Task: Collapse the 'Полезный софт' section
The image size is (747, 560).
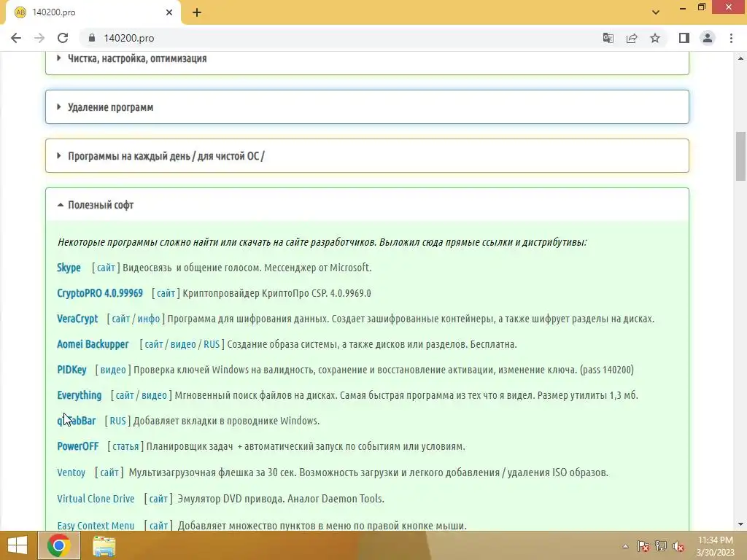Action: point(367,205)
